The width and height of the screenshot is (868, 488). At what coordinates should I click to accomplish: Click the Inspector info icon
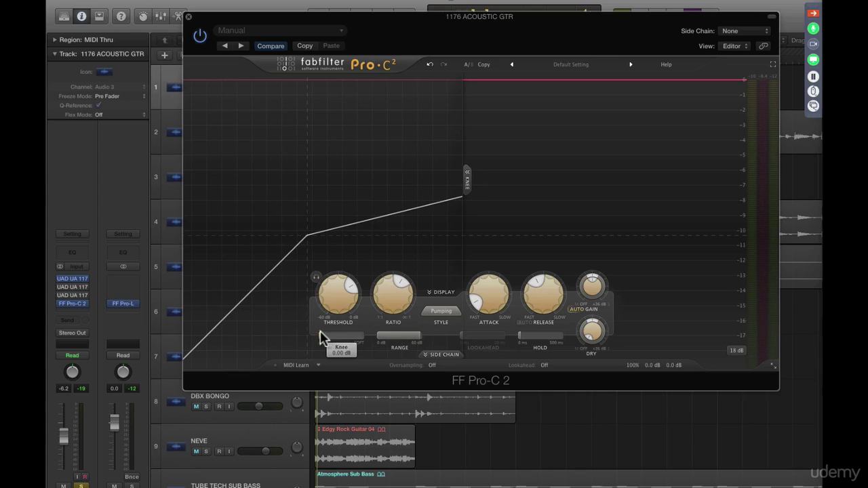tap(81, 16)
